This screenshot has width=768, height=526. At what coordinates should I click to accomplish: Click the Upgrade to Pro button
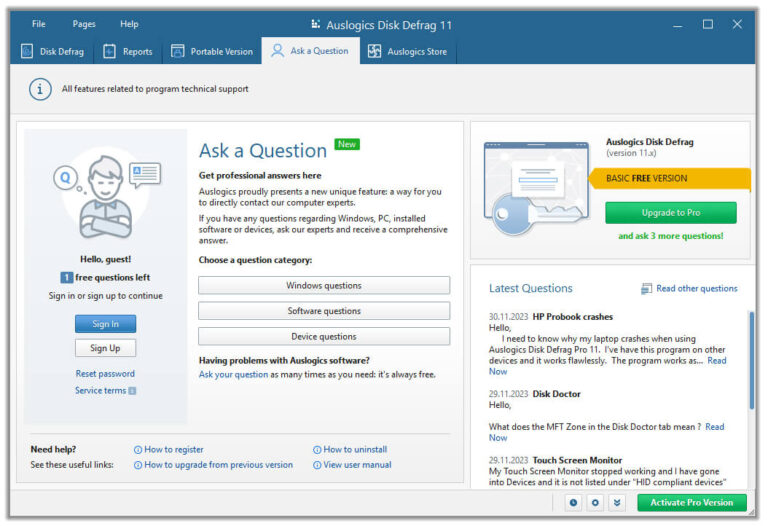coord(671,213)
